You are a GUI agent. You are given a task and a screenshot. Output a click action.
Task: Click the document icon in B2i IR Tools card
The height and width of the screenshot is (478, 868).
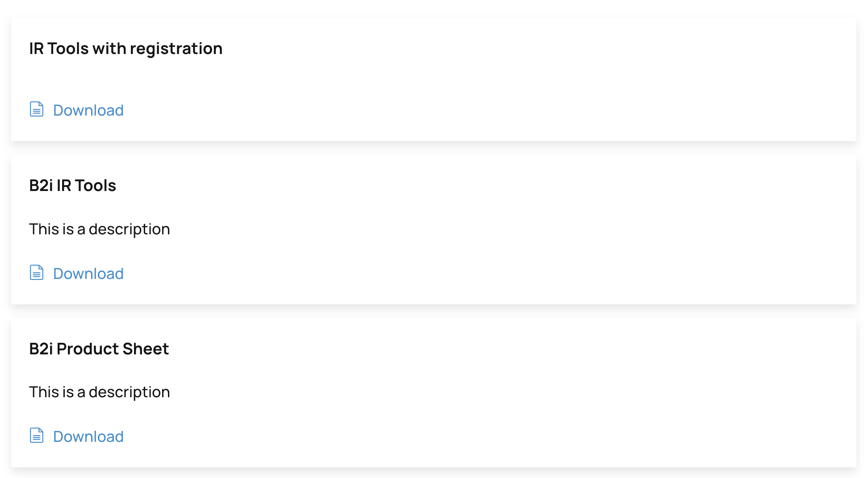click(x=37, y=273)
